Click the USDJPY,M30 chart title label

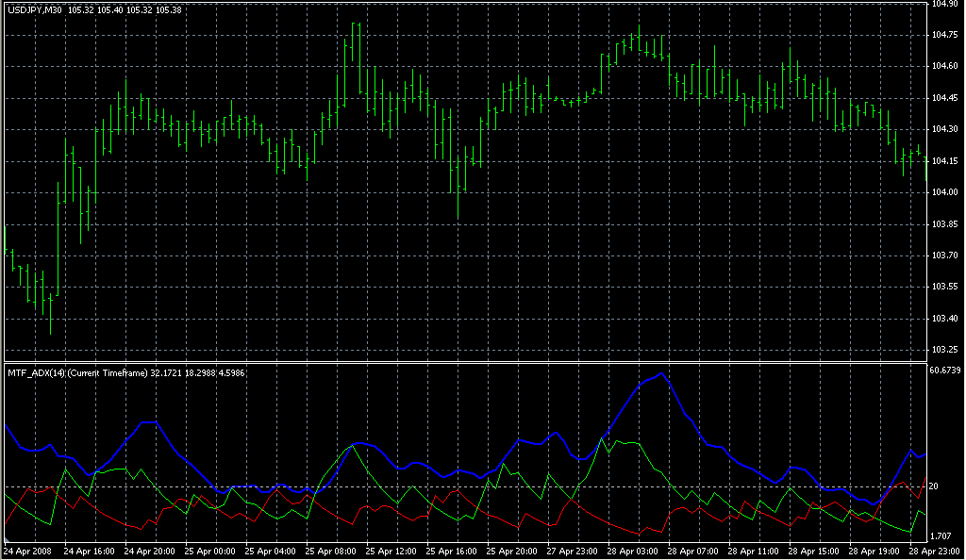coord(35,10)
